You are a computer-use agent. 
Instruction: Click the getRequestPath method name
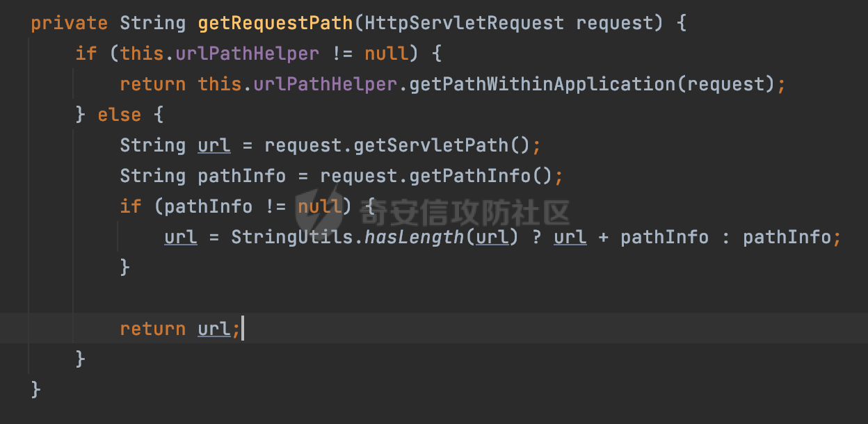275,23
